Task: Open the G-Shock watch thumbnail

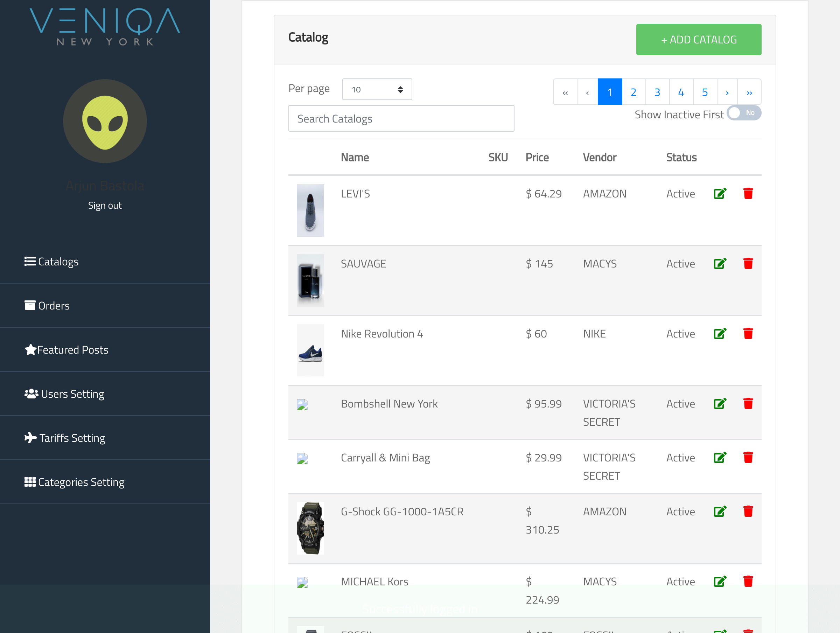Action: coord(310,528)
